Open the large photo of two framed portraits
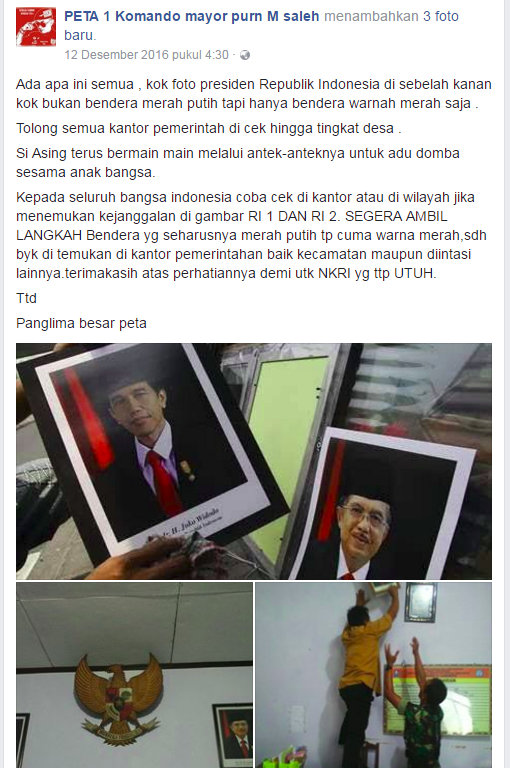This screenshot has height=768, width=510. (x=254, y=461)
